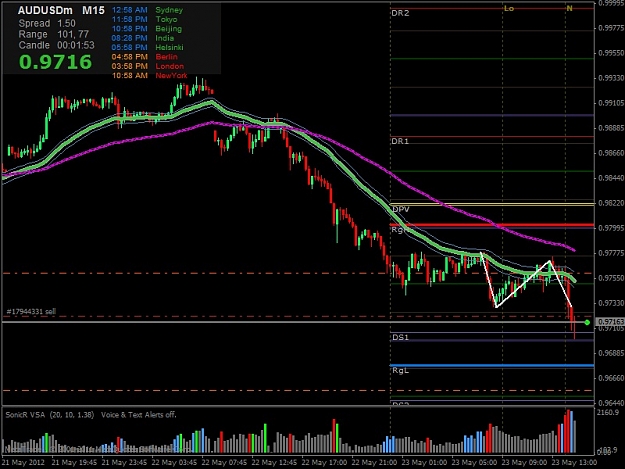The image size is (625, 469).
Task: Click the DPV pivot level label
Action: tap(401, 209)
